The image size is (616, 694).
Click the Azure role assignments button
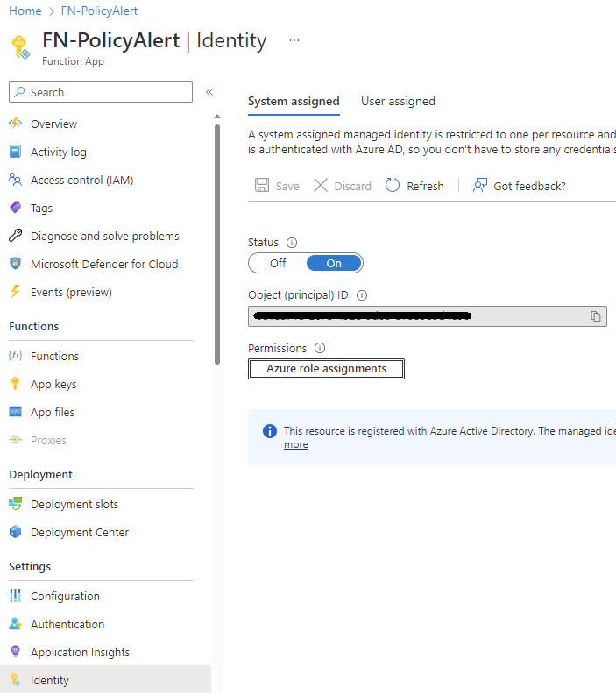click(326, 369)
